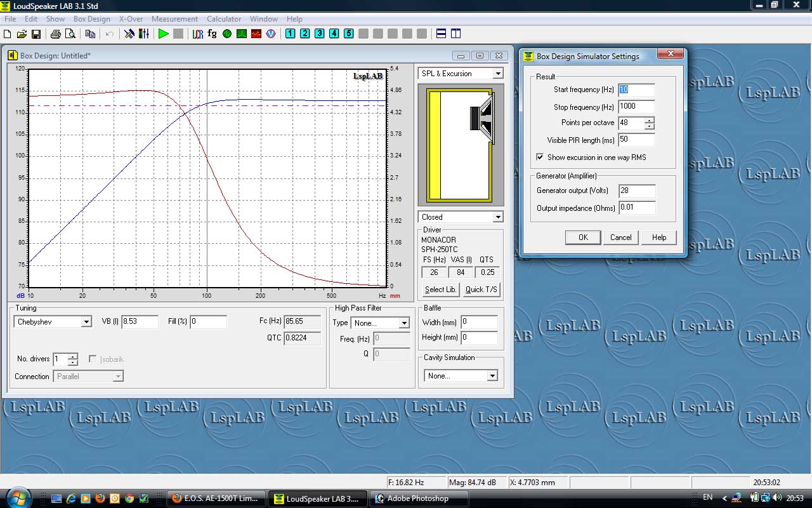Screen dimensions: 812x508
Task: Click the 'Select Lib.' driver button
Action: (x=440, y=290)
